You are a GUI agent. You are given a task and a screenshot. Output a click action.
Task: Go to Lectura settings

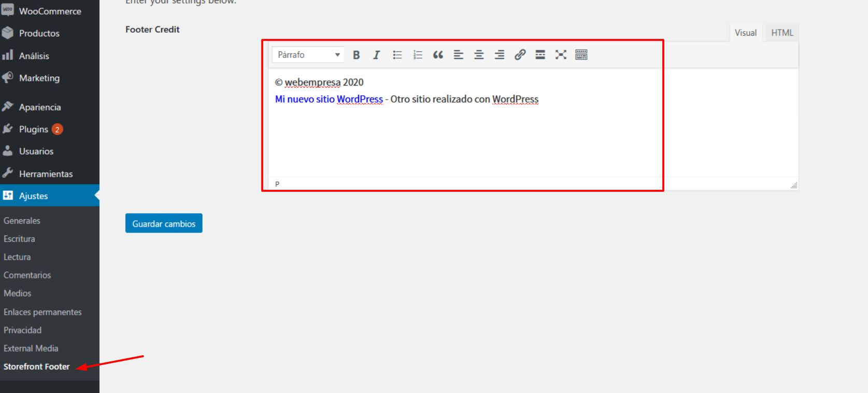[17, 257]
